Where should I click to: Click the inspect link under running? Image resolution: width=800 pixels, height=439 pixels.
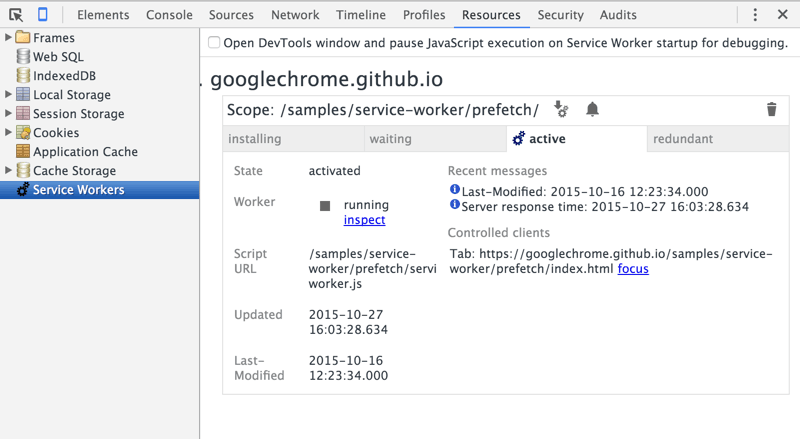(x=364, y=220)
